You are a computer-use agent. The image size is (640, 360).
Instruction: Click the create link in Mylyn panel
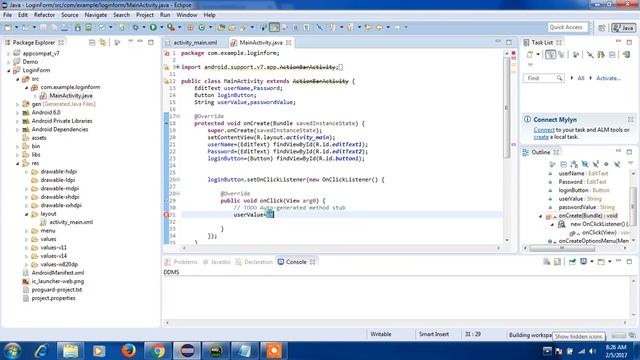click(x=541, y=137)
